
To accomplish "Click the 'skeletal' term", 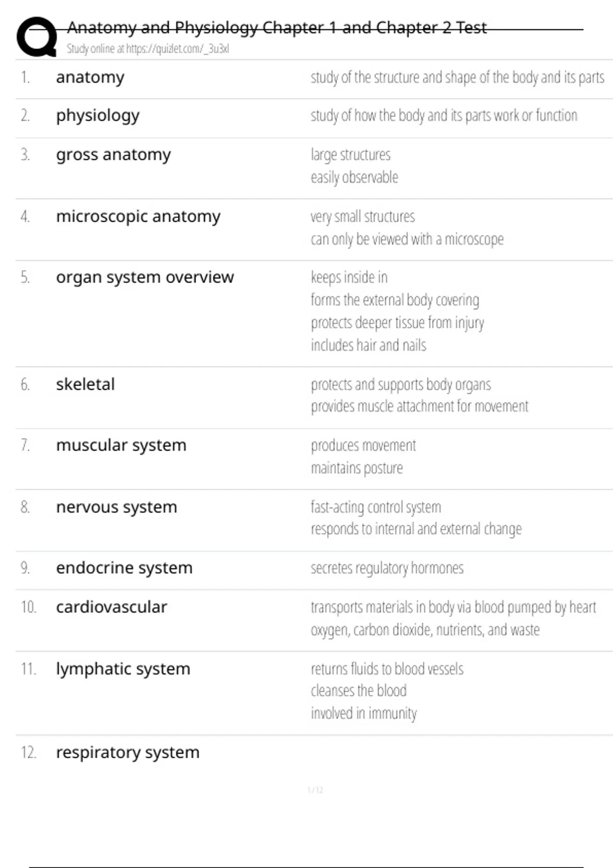I will 85,384.
